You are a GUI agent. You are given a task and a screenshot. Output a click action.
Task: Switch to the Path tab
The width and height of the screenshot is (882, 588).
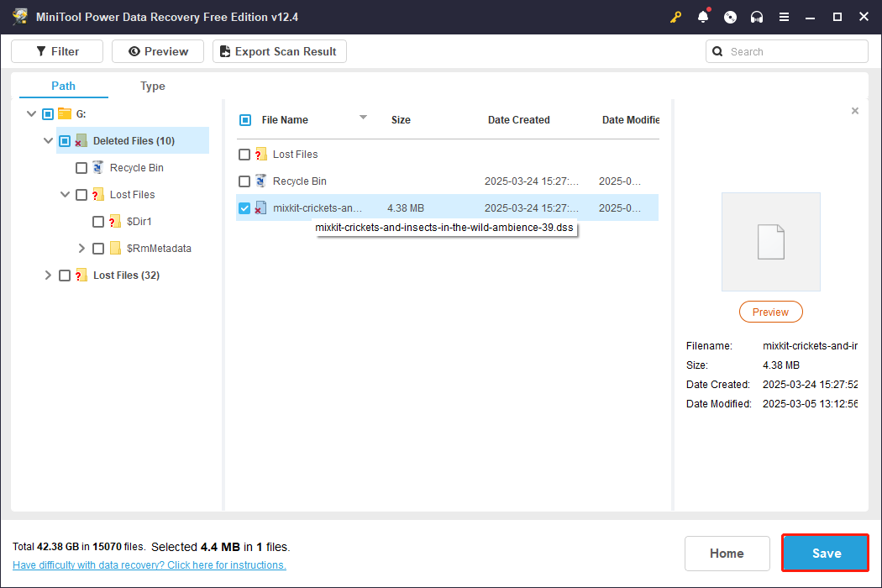click(63, 86)
